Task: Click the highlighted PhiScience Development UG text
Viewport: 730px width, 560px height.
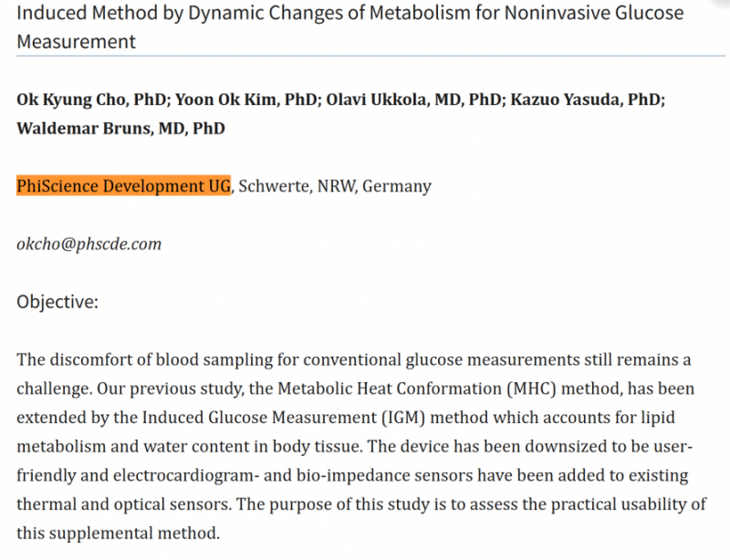Action: [124, 186]
